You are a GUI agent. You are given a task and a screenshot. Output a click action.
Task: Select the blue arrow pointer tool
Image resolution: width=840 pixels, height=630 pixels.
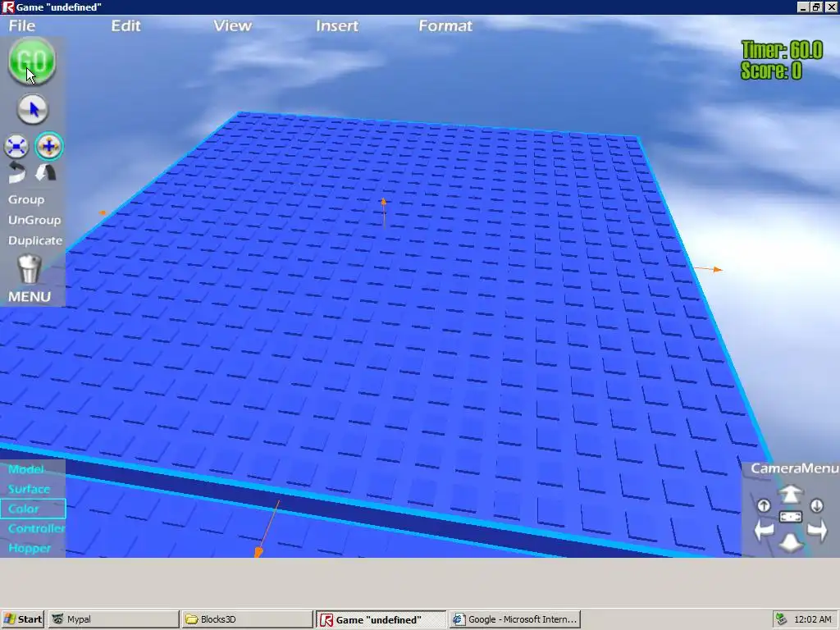click(x=33, y=110)
